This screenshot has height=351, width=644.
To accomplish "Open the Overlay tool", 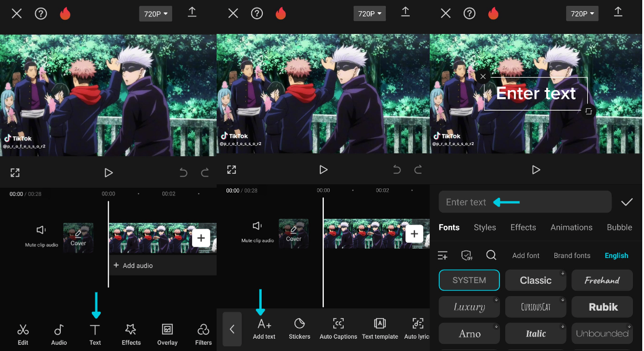I will 167,335.
